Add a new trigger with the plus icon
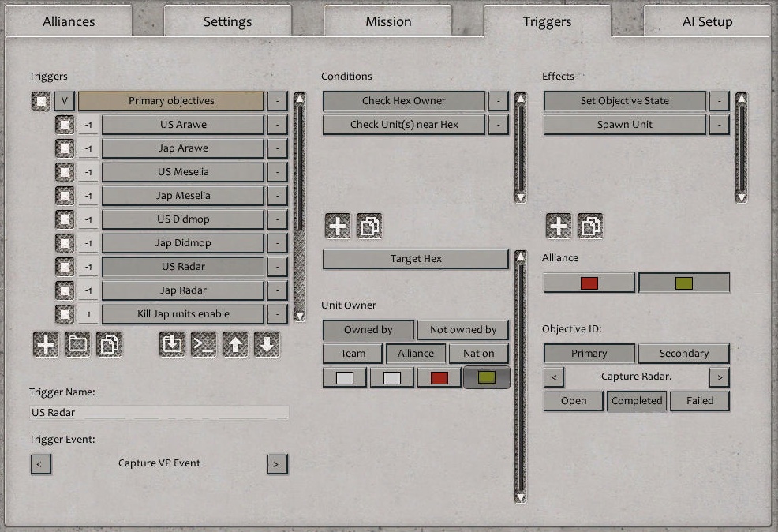The image size is (778, 532). pos(46,345)
